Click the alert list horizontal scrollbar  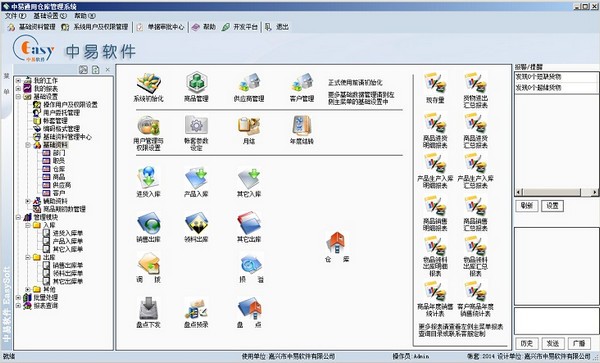tap(557, 192)
